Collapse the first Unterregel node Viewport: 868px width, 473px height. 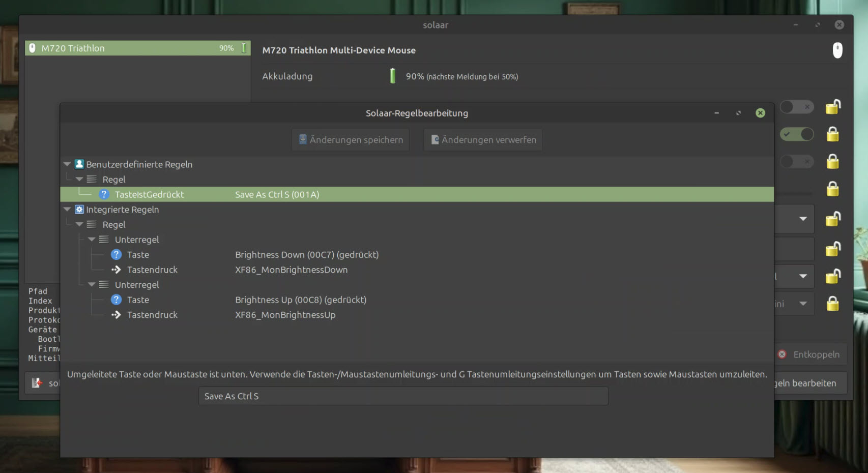[92, 240]
